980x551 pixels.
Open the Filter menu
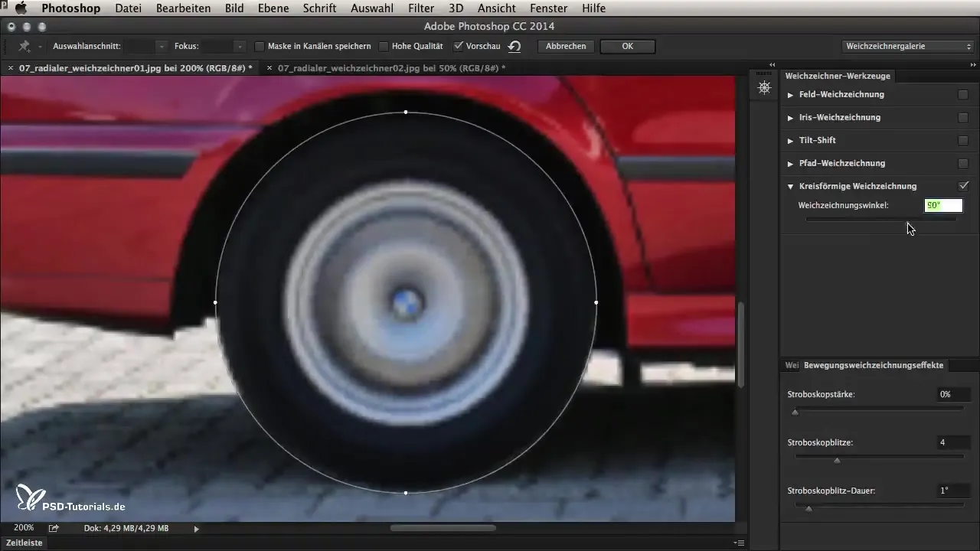(x=421, y=8)
